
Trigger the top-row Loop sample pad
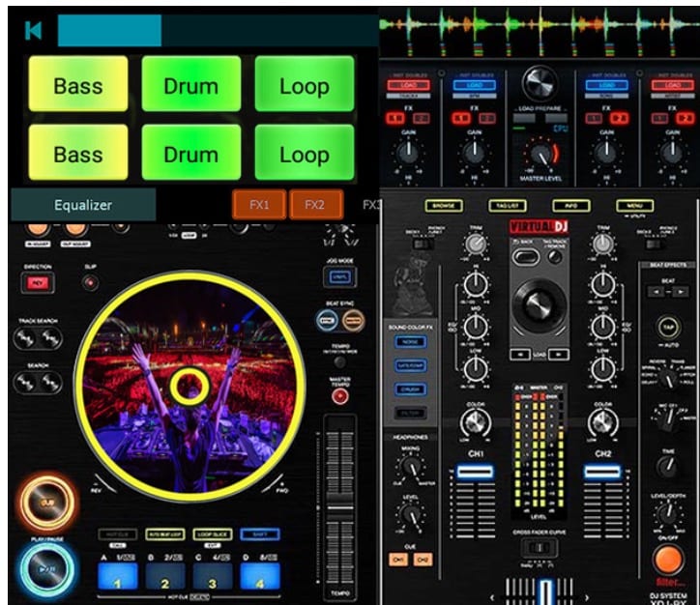[305, 84]
